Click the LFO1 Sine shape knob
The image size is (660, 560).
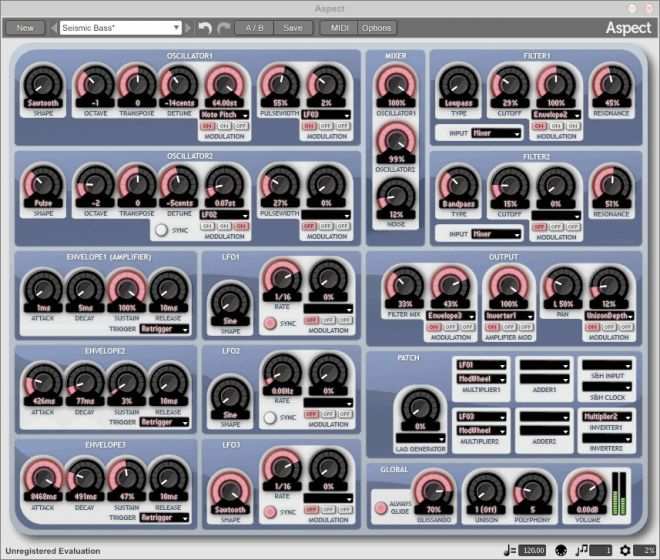coord(230,301)
